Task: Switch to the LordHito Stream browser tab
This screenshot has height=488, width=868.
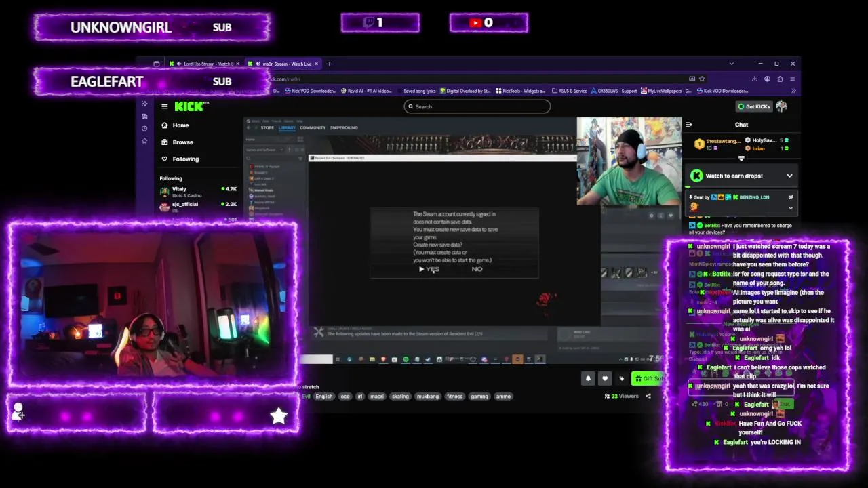Action: coord(204,64)
